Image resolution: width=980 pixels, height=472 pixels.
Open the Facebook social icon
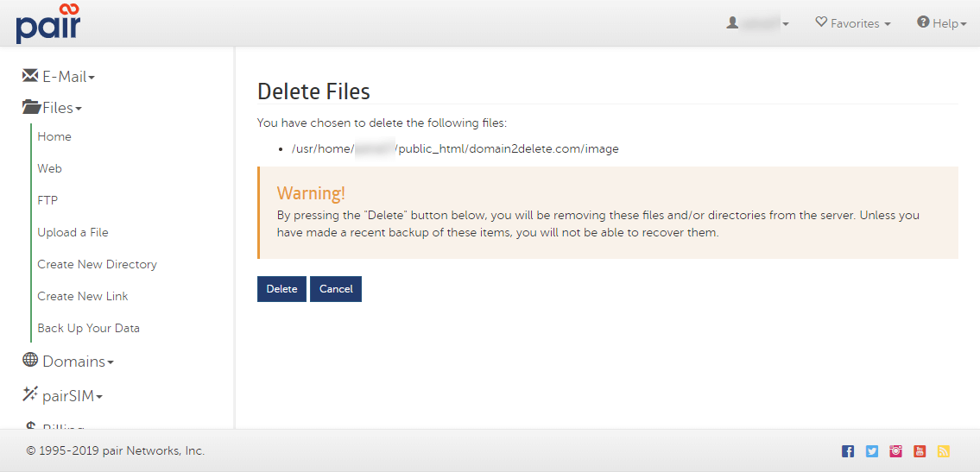point(848,451)
